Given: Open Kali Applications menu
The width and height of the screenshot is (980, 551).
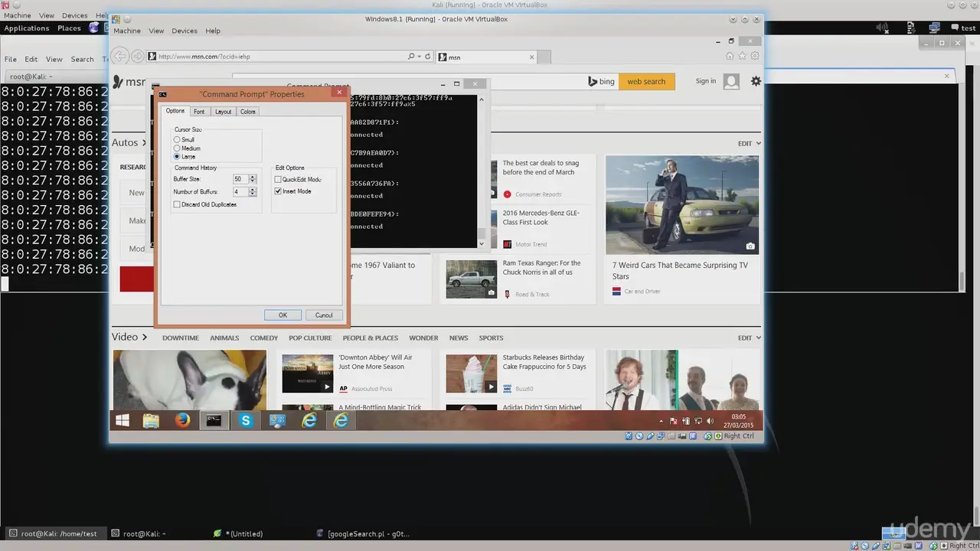Looking at the screenshot, I should click(27, 28).
